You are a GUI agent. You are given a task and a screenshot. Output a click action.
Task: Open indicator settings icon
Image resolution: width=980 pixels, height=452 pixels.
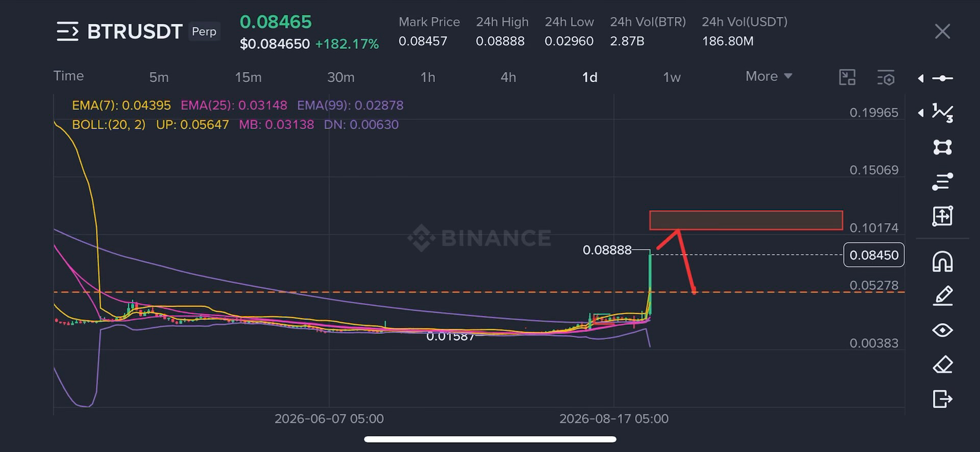point(886,78)
